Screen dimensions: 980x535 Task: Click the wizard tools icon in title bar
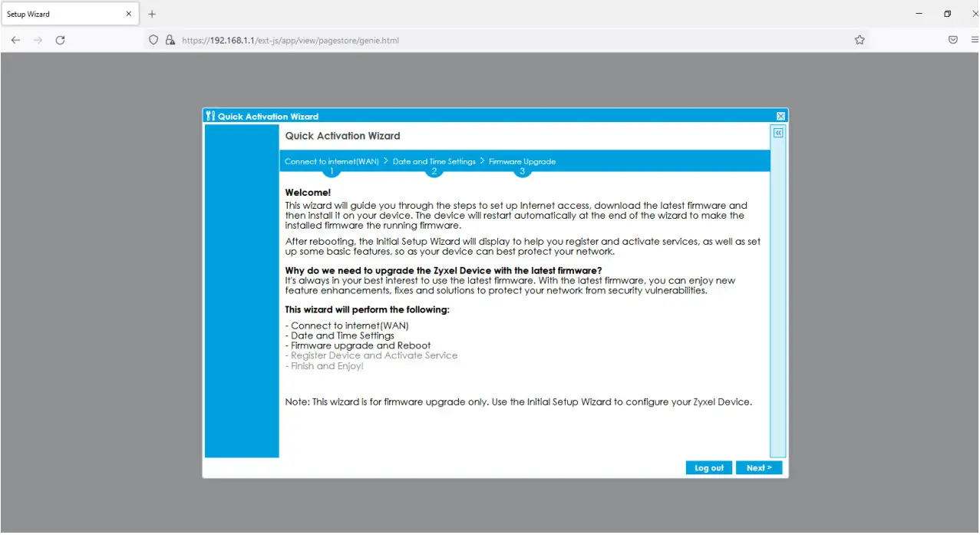click(x=210, y=116)
